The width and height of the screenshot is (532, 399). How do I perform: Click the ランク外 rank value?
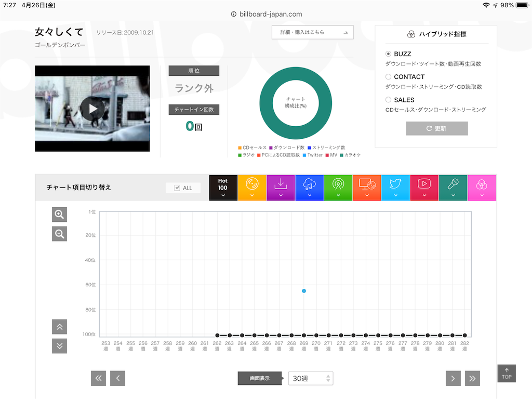coord(194,88)
